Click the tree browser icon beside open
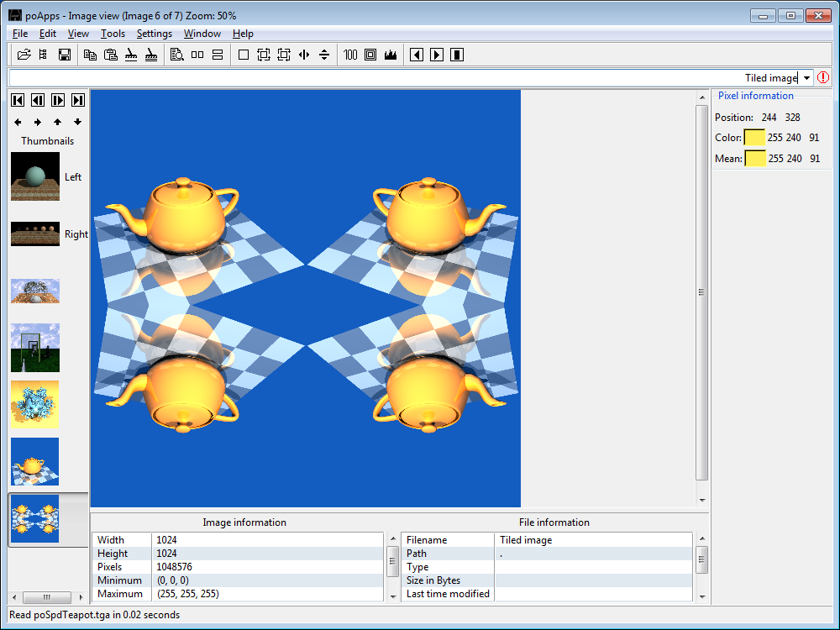Image resolution: width=840 pixels, height=630 pixels. click(x=44, y=55)
